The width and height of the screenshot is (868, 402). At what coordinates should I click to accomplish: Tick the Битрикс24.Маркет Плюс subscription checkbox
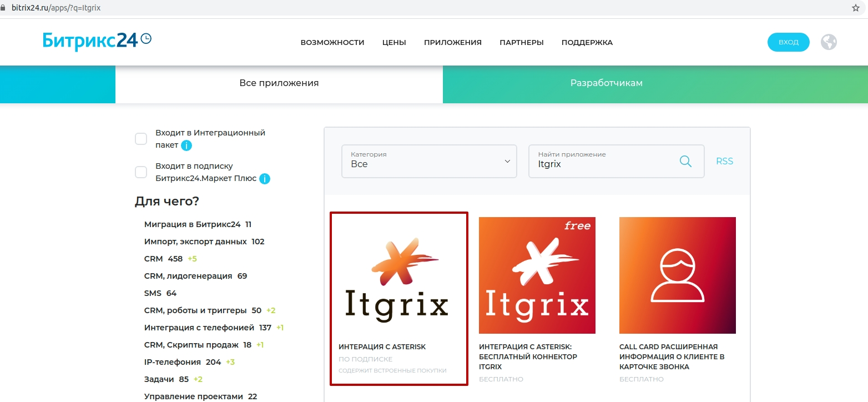click(x=141, y=172)
